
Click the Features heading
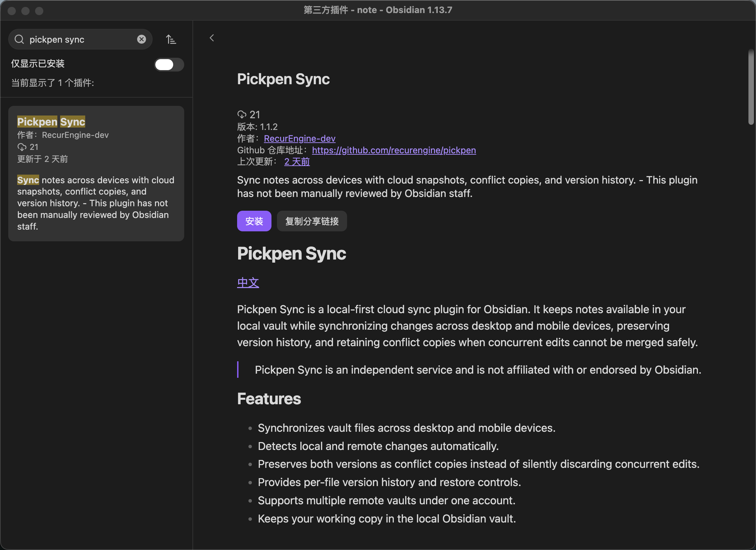tap(269, 399)
